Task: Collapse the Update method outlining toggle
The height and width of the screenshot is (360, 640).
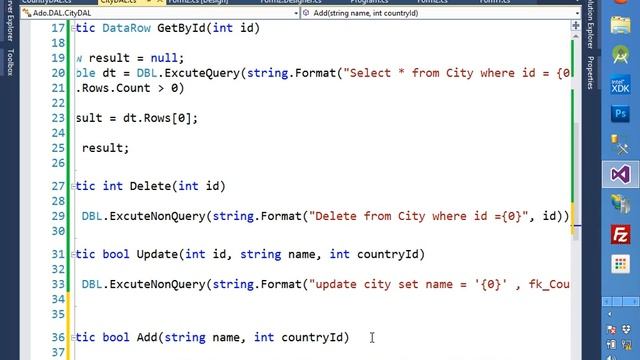Action: coord(73,255)
